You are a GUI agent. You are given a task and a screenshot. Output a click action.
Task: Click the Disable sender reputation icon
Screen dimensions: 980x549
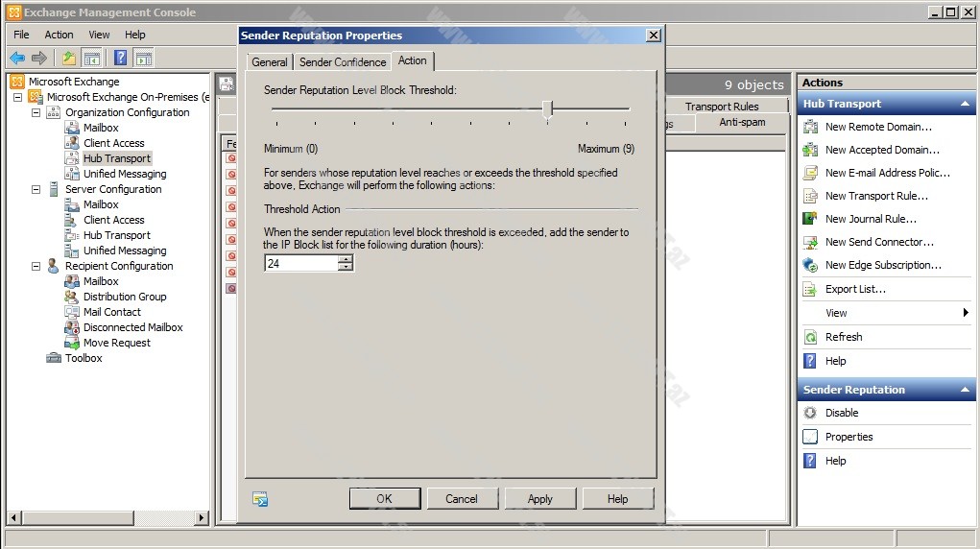[809, 413]
